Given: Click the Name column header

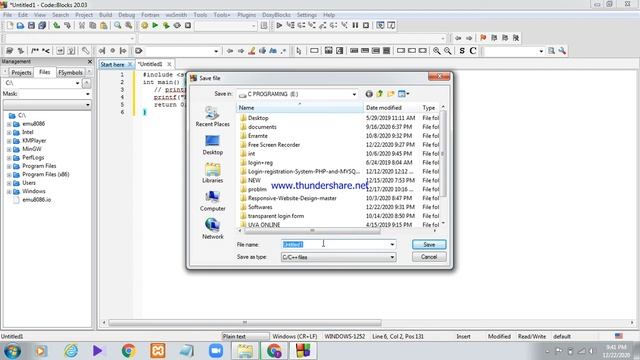Looking at the screenshot, I should 300,108.
